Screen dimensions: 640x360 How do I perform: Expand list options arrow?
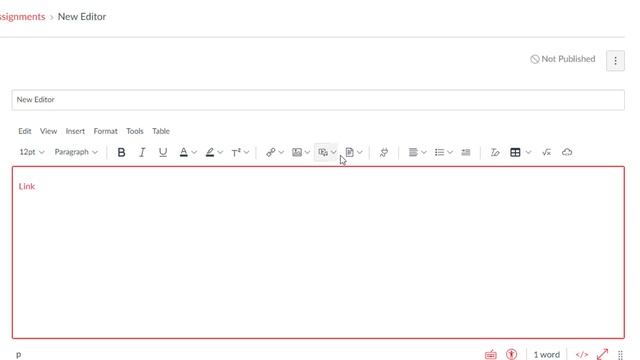tap(450, 152)
